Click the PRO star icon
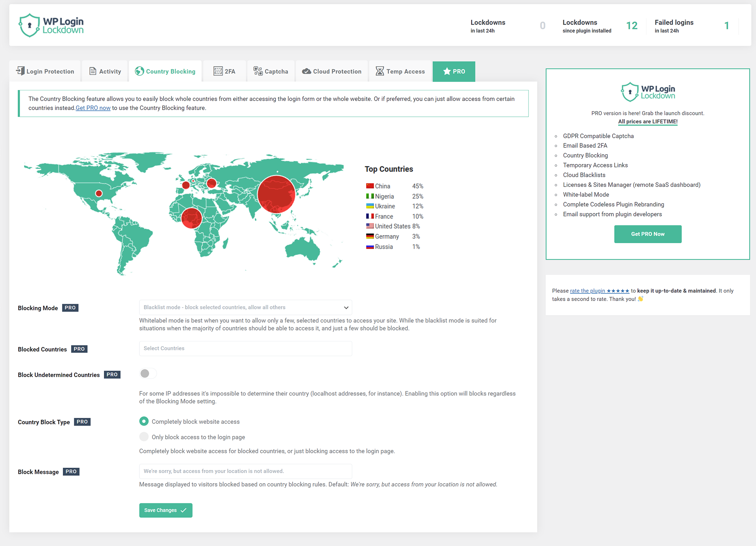Image resolution: width=756 pixels, height=546 pixels. pos(447,71)
